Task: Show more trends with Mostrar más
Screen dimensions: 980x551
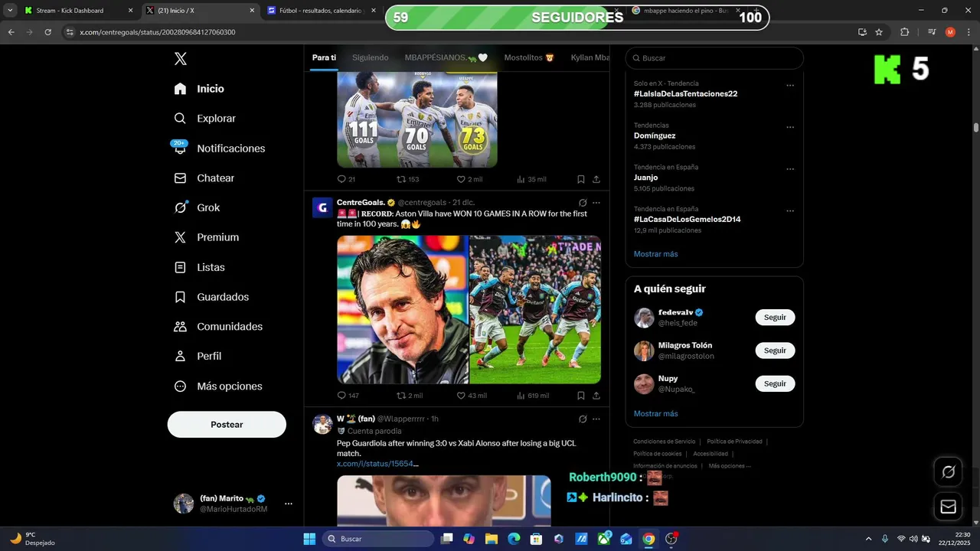Action: [655, 254]
